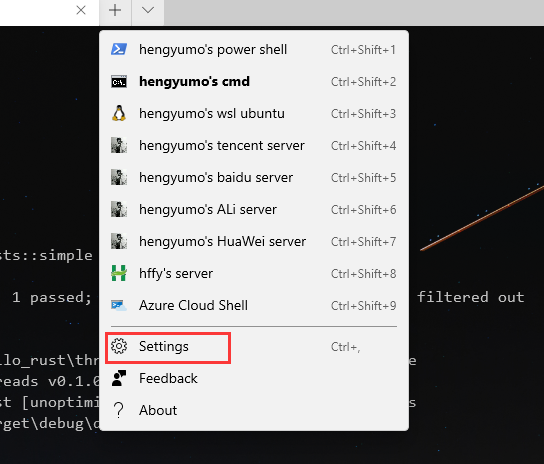Click the Feedback person icon
This screenshot has width=544, height=464.
tap(119, 378)
